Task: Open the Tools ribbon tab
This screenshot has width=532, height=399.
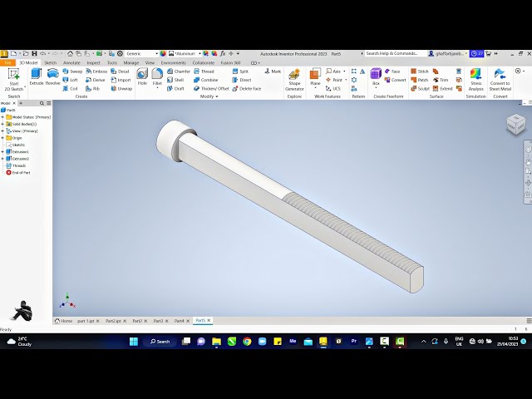Action: (x=112, y=63)
